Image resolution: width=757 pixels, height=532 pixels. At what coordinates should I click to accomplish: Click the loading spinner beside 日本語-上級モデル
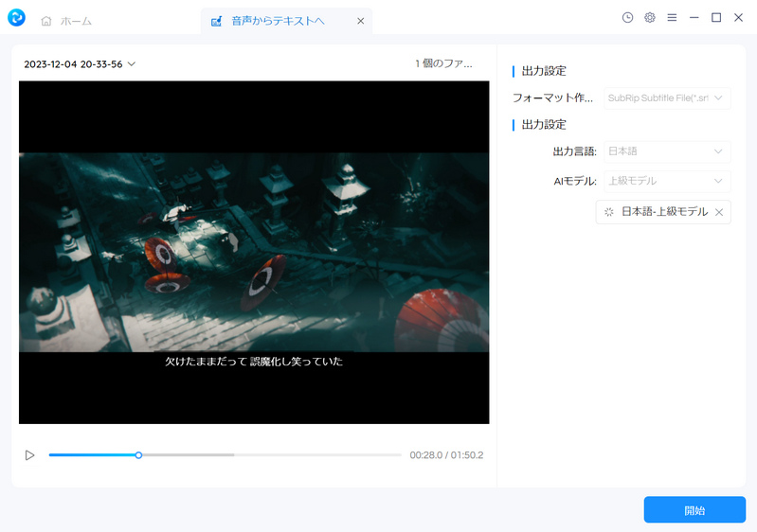point(609,212)
